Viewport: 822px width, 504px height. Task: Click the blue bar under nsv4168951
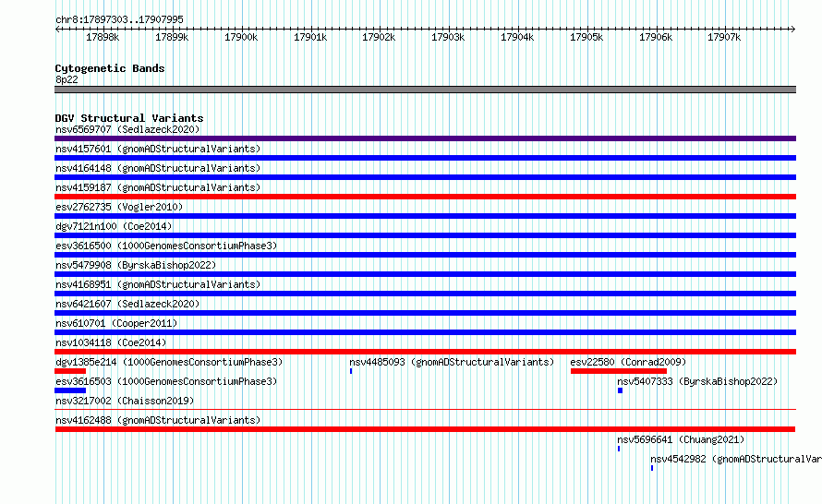click(x=425, y=294)
